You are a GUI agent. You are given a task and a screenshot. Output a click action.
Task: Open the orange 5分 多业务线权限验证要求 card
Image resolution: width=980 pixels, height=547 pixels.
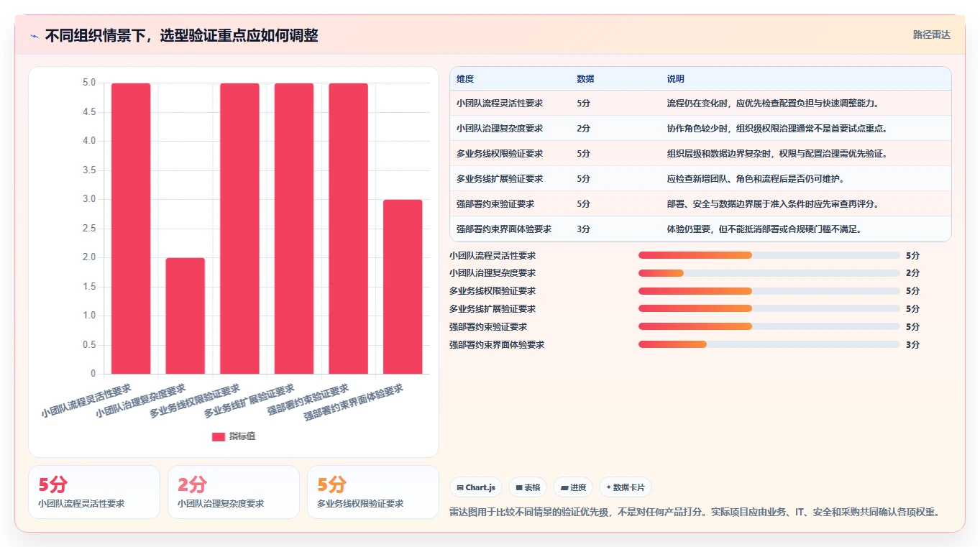[x=373, y=492]
